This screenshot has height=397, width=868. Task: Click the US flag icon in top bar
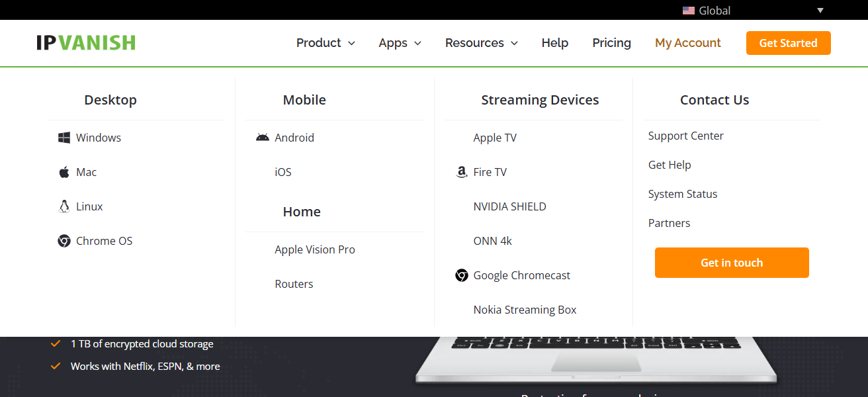689,11
